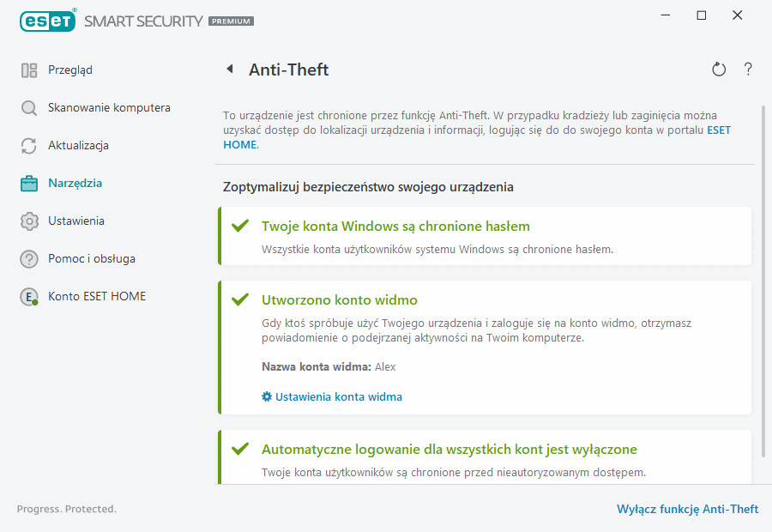
Task: Select the magnifier icon for Skanowanie komputera
Action: 27,107
